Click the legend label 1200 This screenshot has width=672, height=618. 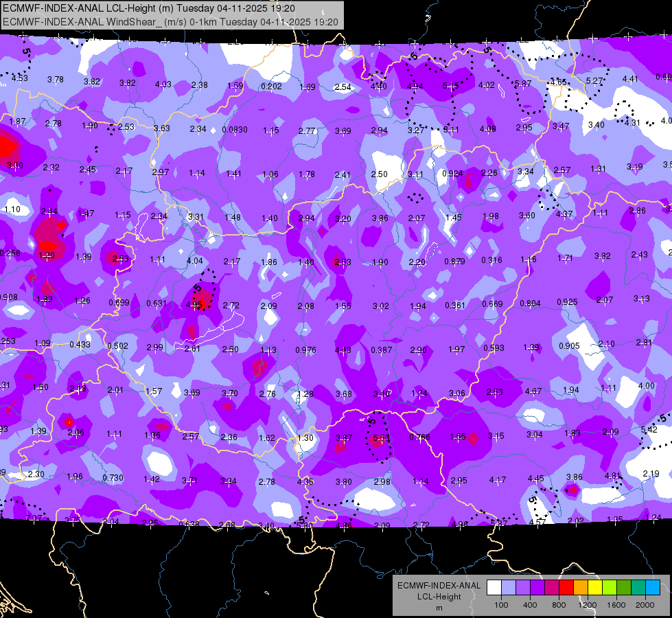point(587,605)
